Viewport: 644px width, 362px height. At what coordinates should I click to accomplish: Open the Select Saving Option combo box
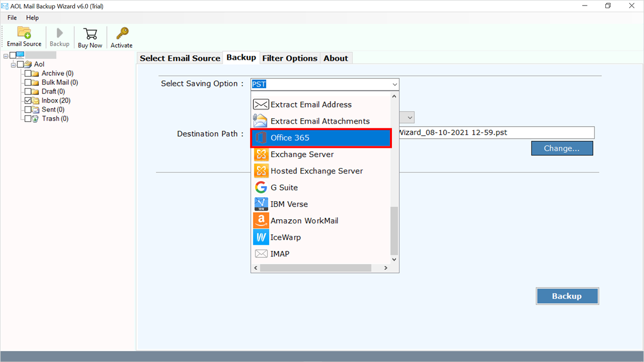[325, 84]
